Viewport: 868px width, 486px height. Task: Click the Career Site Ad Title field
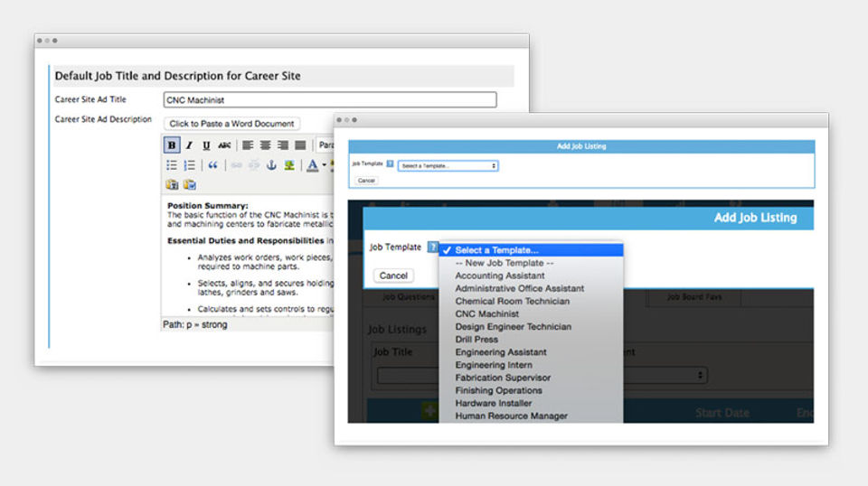[330, 99]
